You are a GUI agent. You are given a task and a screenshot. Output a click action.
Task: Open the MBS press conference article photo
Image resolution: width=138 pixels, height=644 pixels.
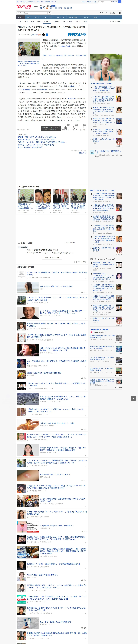pos(29,49)
